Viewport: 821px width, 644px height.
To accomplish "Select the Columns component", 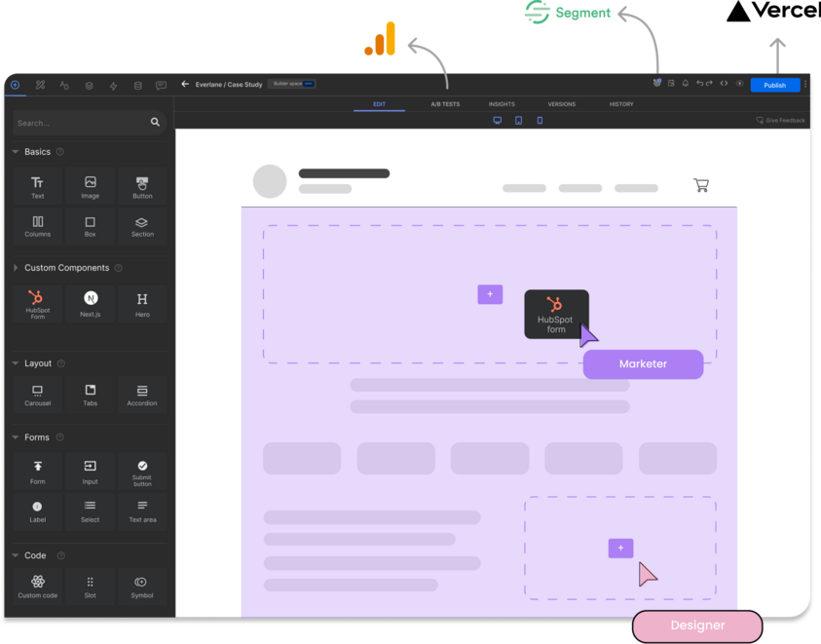I will coord(38,226).
